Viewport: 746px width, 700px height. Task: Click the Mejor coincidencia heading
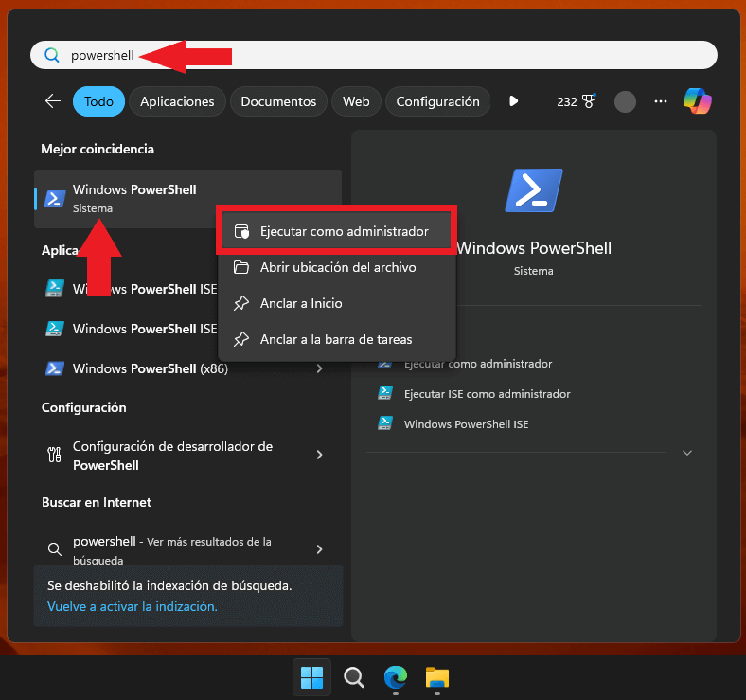98,149
